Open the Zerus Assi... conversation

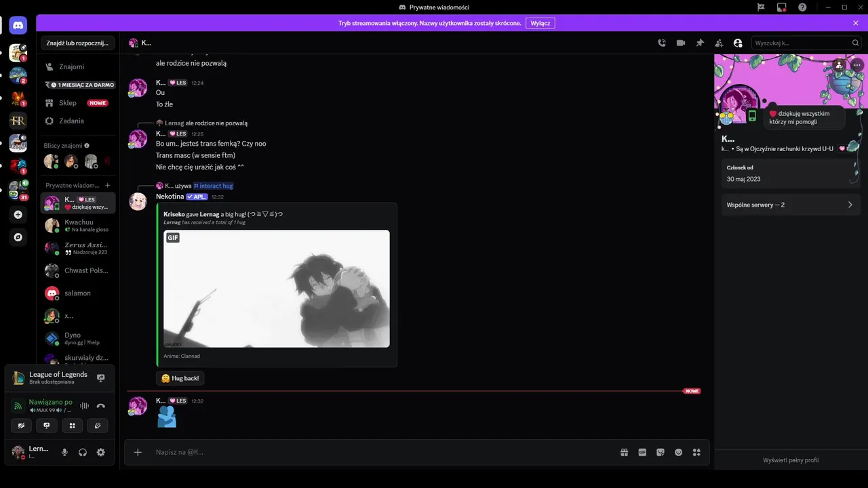coord(77,248)
